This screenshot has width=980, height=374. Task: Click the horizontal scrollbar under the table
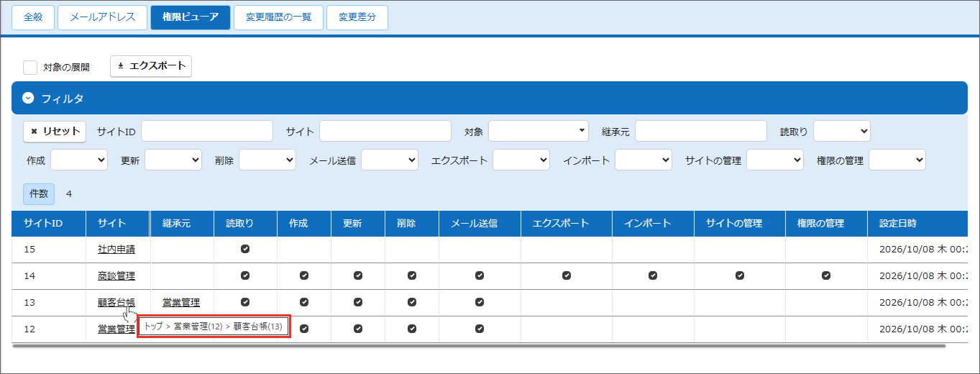coord(480,346)
